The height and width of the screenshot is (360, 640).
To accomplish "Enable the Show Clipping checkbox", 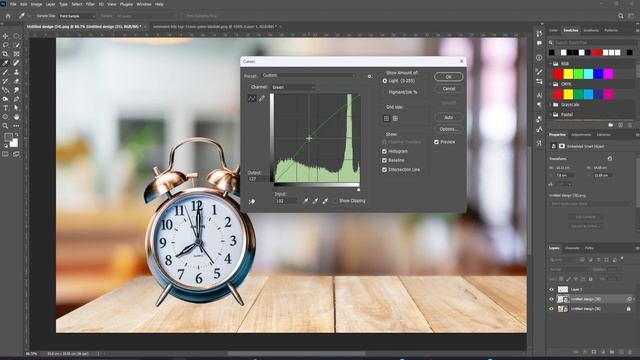I will [335, 201].
